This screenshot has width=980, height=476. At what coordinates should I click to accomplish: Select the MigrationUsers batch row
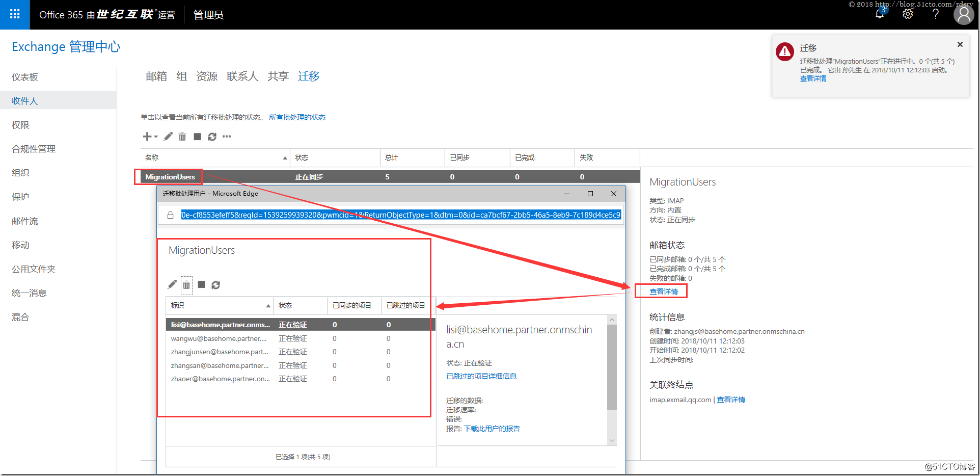click(390, 177)
